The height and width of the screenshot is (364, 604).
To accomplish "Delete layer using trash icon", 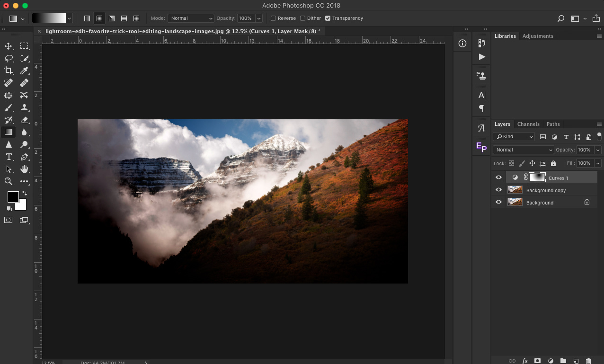I will [x=588, y=360].
